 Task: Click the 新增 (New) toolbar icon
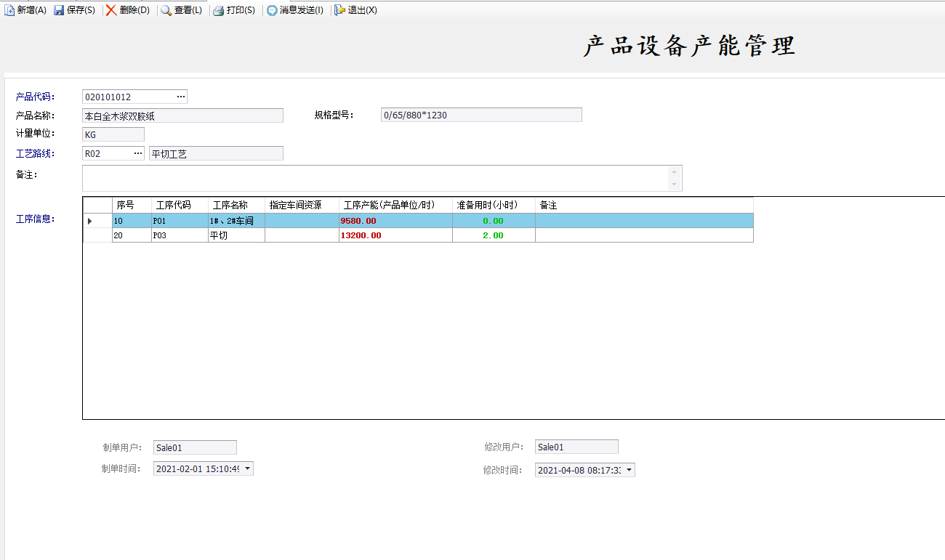(9, 10)
